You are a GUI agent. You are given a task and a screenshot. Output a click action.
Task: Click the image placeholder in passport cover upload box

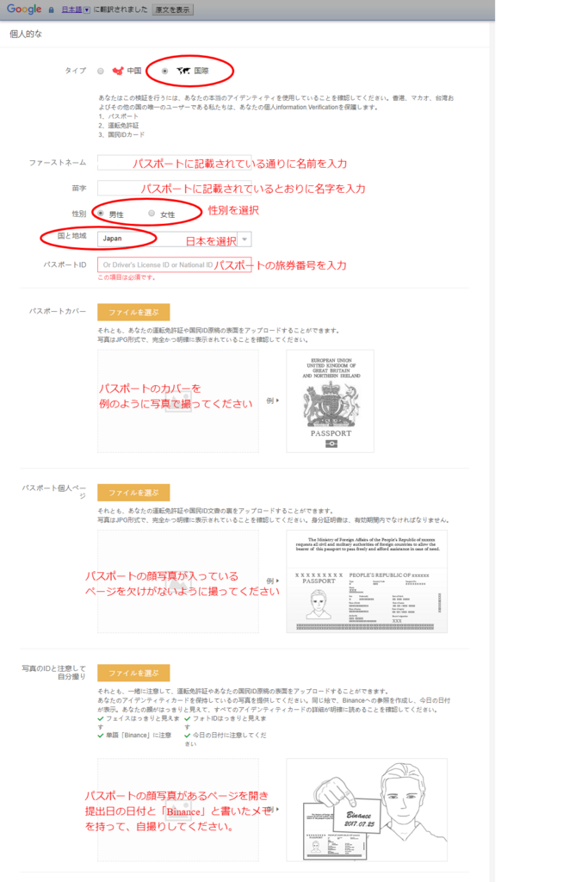pos(177,401)
